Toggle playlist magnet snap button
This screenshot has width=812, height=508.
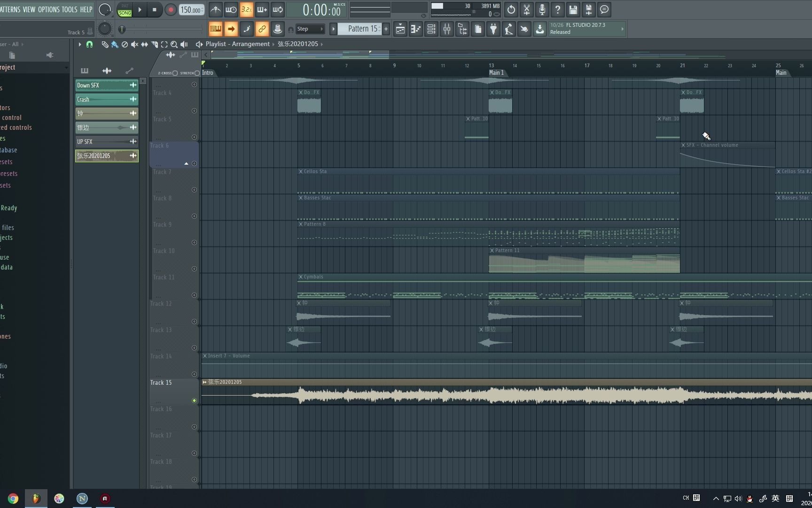pos(89,44)
